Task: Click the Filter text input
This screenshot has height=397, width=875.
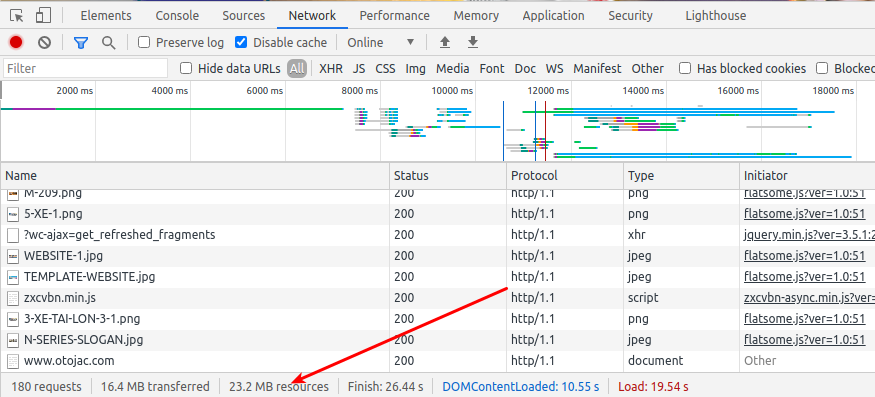Action: [85, 69]
